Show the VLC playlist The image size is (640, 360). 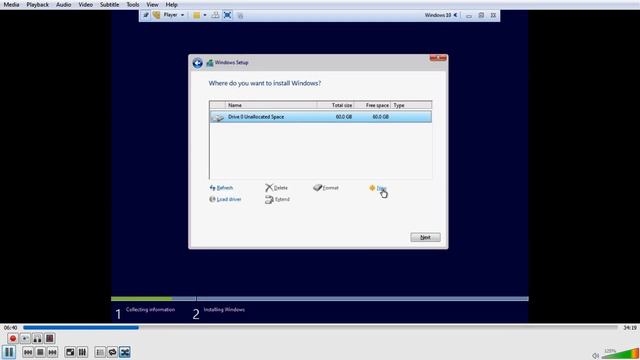(x=100, y=352)
